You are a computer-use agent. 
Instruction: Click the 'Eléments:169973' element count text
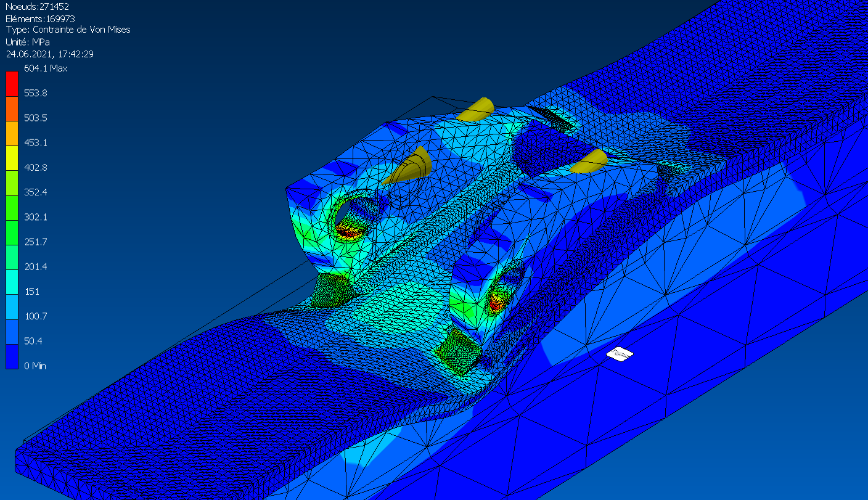point(40,18)
